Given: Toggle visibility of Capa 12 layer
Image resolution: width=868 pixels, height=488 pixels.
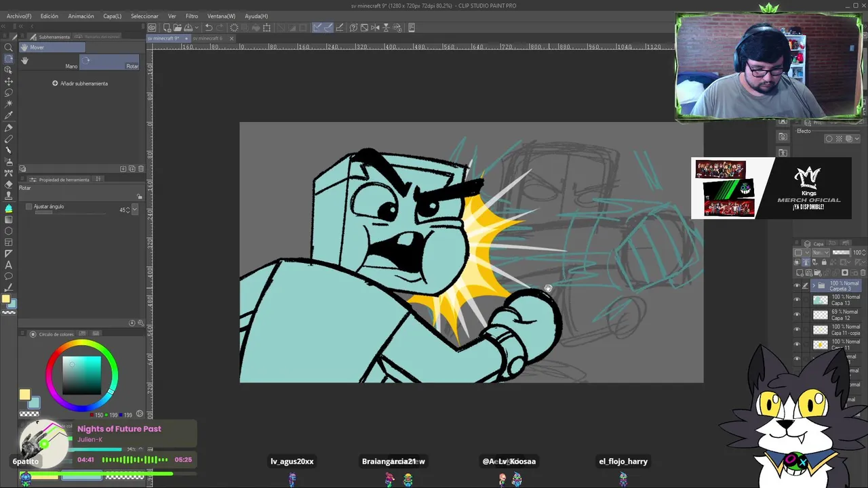Looking at the screenshot, I should (x=797, y=314).
